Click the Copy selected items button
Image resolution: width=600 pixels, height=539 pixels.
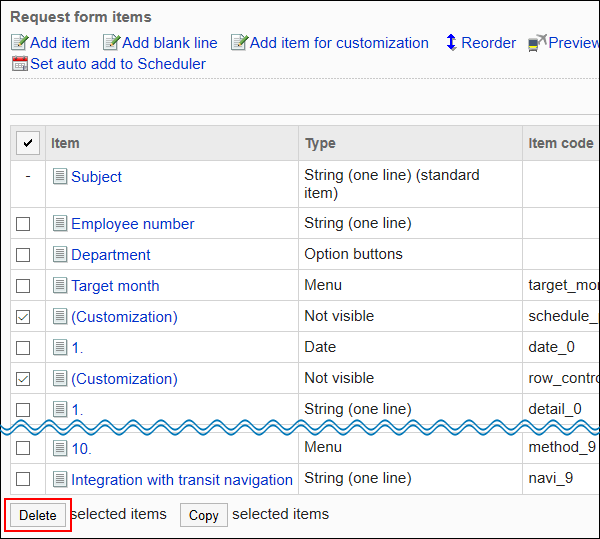tap(204, 515)
